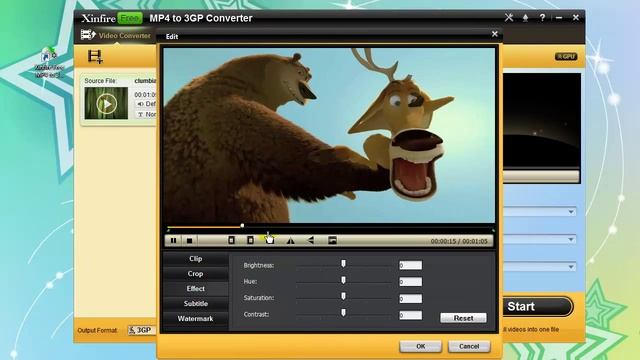This screenshot has width=640, height=360.
Task: Click the playback progress handle on the seek bar
Action: tap(242, 225)
